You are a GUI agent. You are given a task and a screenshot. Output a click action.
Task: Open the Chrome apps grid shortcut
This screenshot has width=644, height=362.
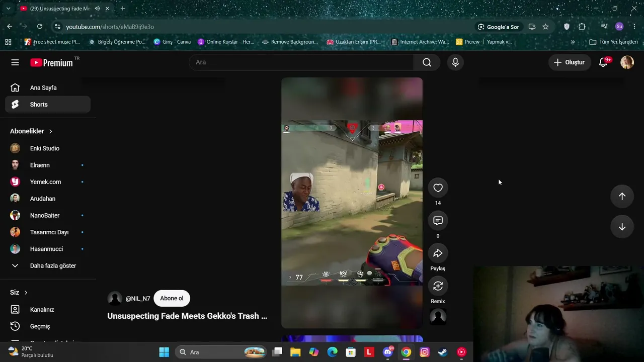8,42
